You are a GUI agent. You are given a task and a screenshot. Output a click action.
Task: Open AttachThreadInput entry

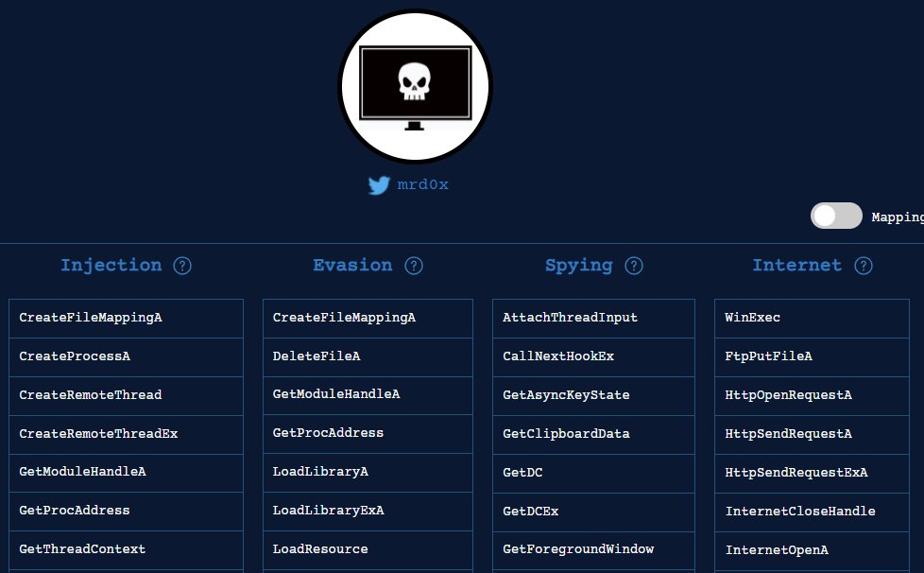(x=593, y=319)
